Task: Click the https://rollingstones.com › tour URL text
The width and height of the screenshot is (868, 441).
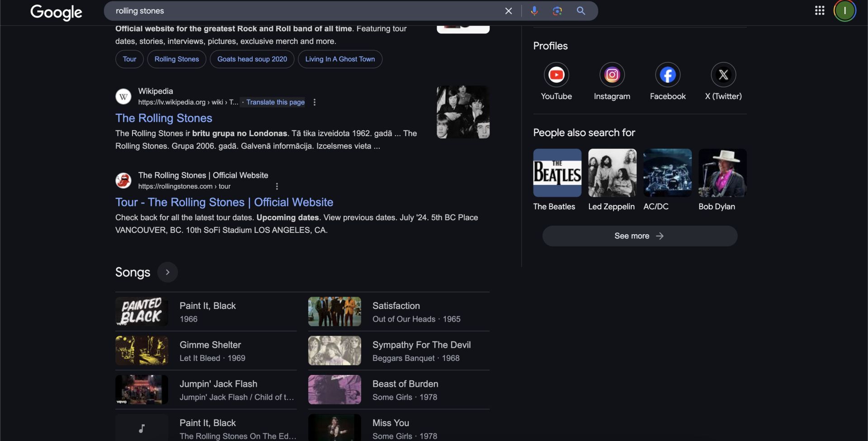Action: pyautogui.click(x=184, y=186)
